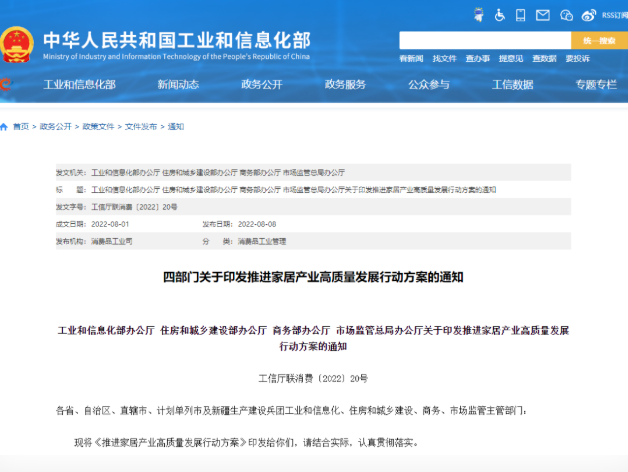Click the WeChat icon in header

(x=566, y=15)
